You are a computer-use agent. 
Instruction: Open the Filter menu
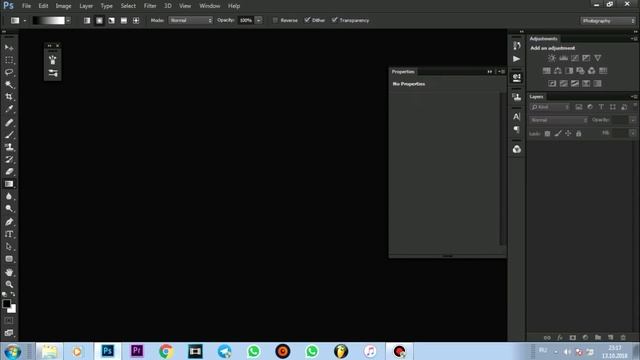[x=150, y=6]
